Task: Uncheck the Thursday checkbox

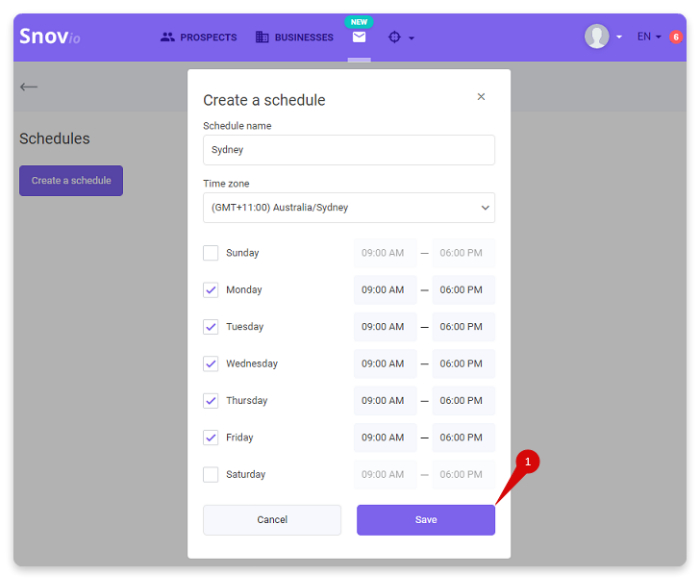Action: coord(211,400)
